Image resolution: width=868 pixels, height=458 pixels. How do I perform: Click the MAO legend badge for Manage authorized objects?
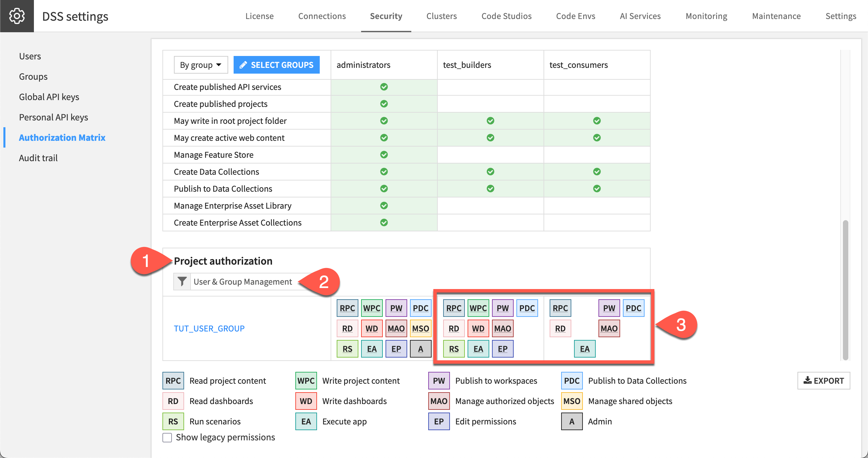point(439,401)
